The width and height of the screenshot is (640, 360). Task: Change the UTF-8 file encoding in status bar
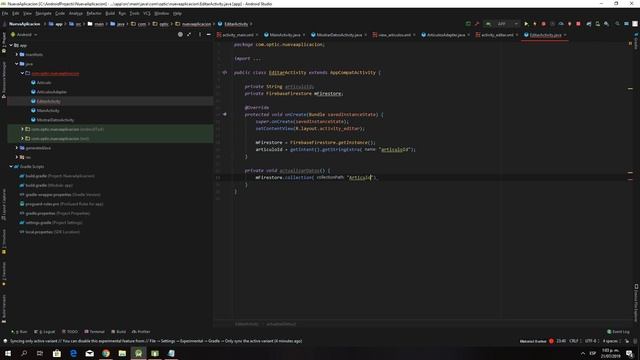pos(591,341)
